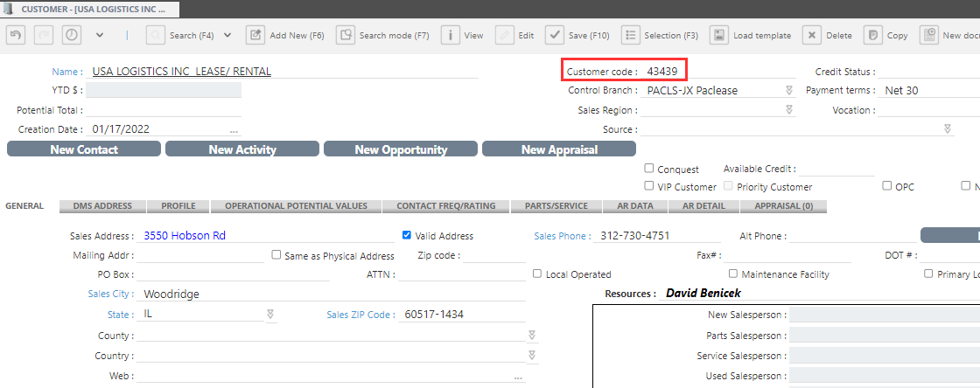Screen dimensions: 980x388
Task: Switch to the PROFILE tab
Action: coord(178,206)
